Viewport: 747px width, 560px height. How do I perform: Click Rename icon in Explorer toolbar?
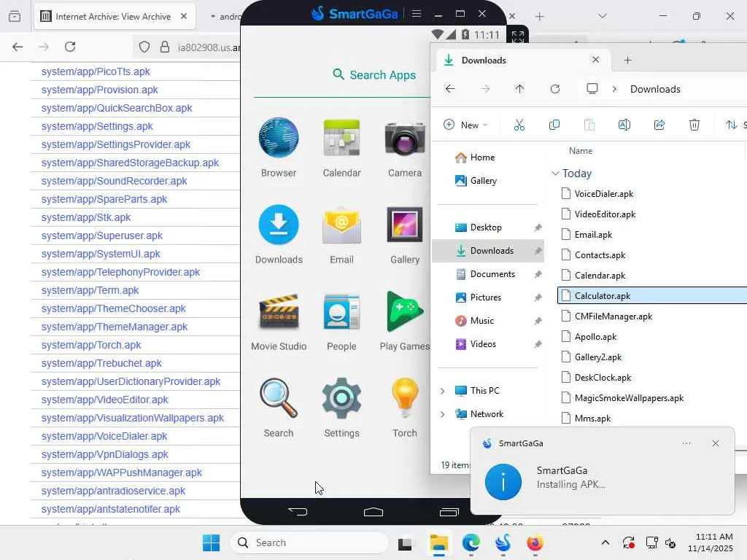click(624, 125)
